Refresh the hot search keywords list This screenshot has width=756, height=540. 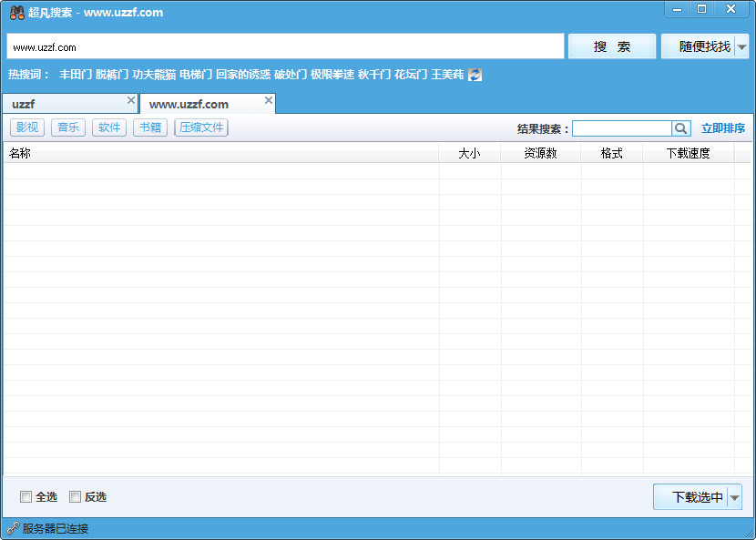pyautogui.click(x=475, y=75)
